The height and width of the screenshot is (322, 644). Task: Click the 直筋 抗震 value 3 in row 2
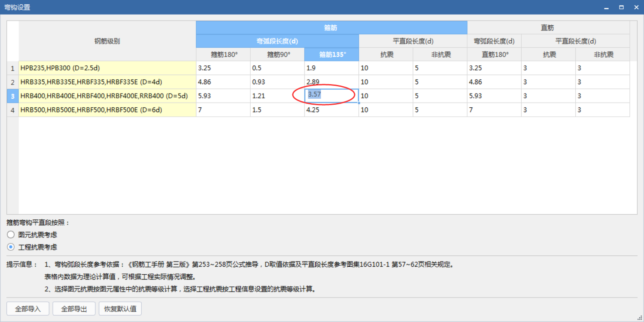(548, 82)
